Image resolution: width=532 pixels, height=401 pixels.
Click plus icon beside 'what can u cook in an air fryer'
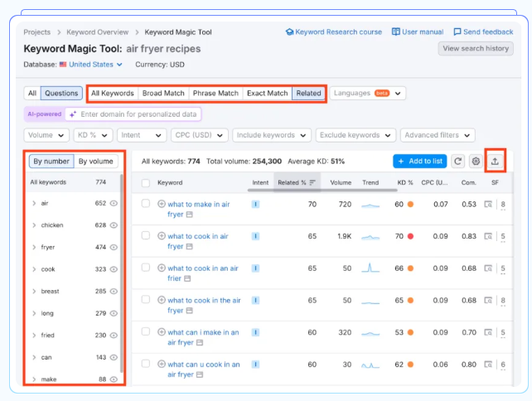tap(162, 364)
